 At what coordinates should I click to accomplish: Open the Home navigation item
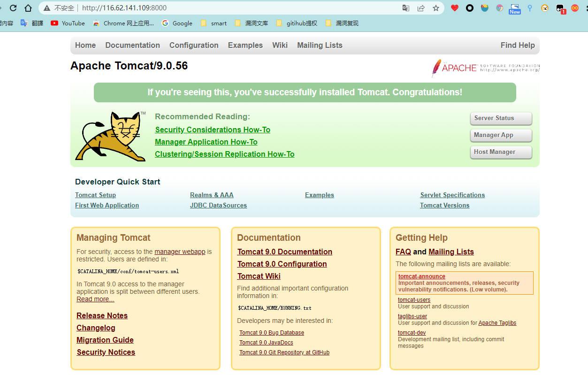(85, 45)
